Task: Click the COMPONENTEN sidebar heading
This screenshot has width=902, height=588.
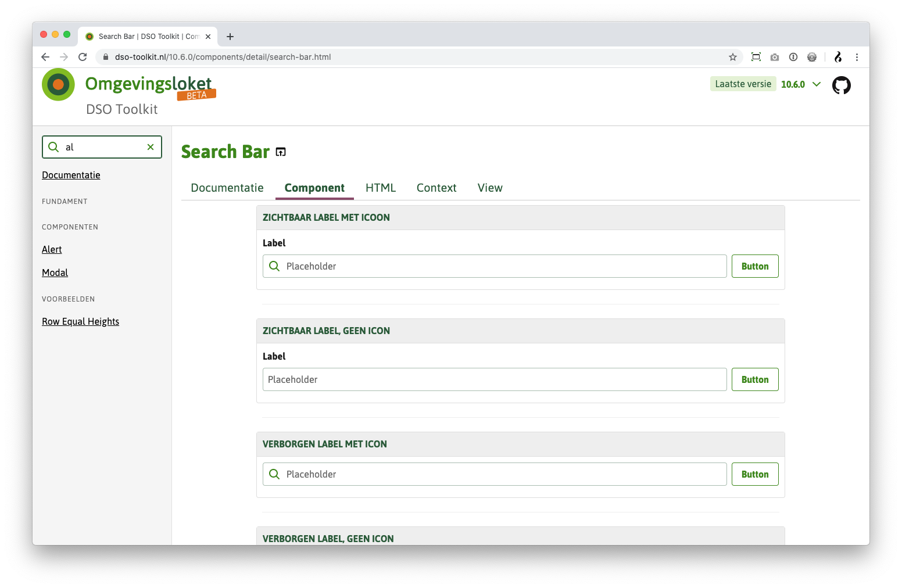Action: (x=70, y=227)
